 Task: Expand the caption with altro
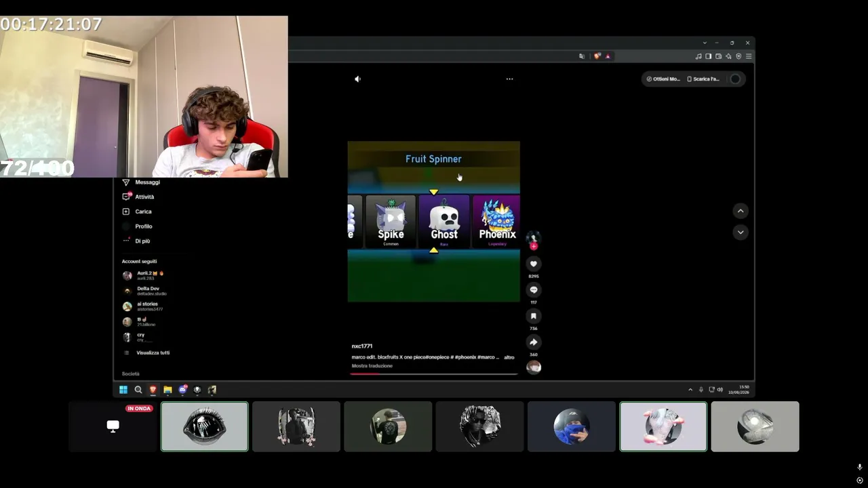[509, 357]
